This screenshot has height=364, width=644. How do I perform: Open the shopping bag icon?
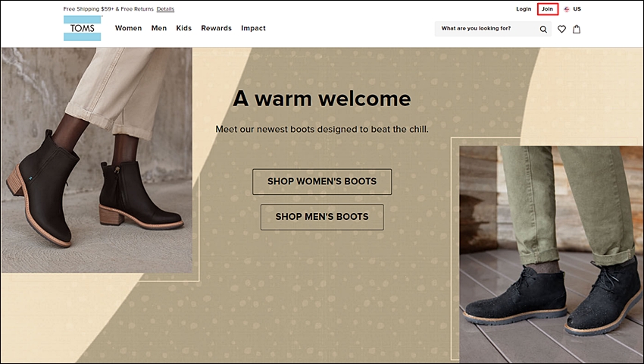pyautogui.click(x=577, y=30)
